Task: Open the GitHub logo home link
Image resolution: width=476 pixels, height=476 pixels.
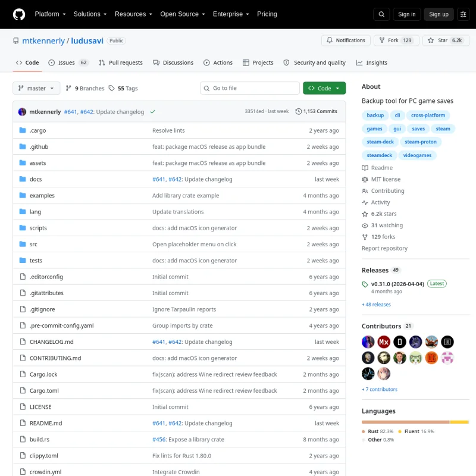Action: pyautogui.click(x=19, y=14)
